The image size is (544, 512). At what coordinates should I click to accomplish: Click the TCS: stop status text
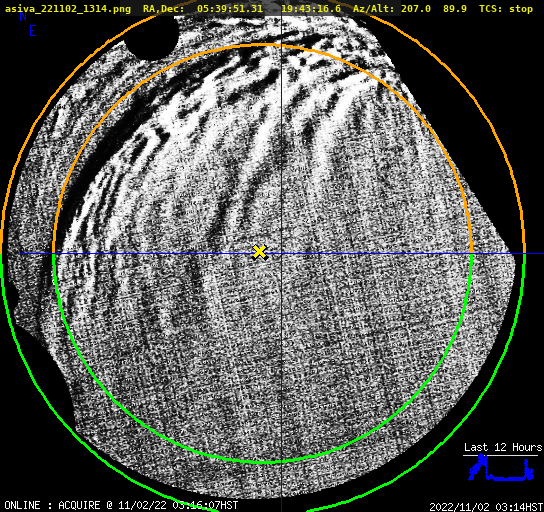(x=506, y=9)
